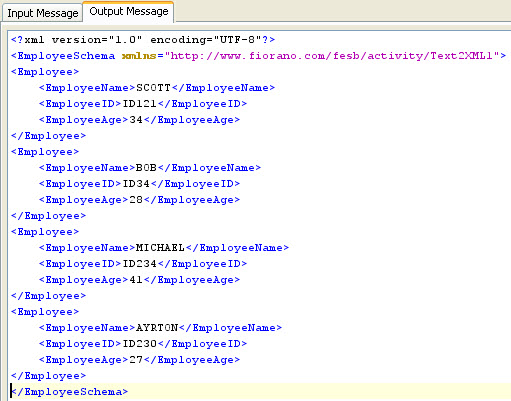
Task: Click the ID230 employee ID value
Action: [139, 344]
